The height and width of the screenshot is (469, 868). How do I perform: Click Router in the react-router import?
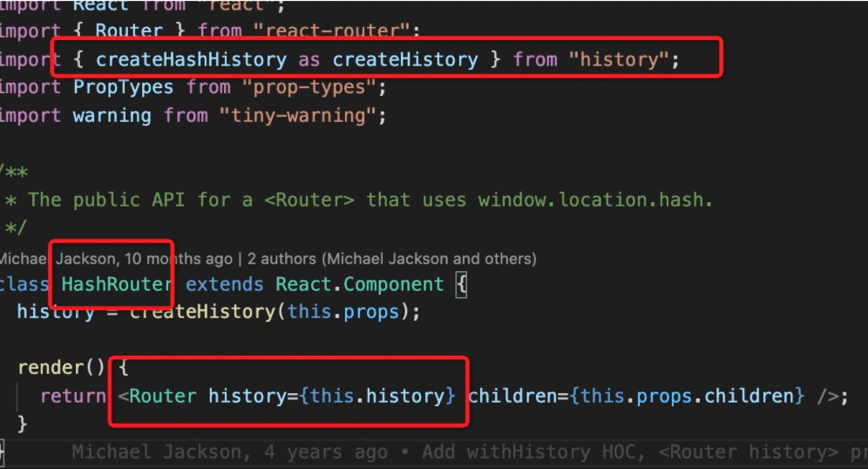(129, 31)
